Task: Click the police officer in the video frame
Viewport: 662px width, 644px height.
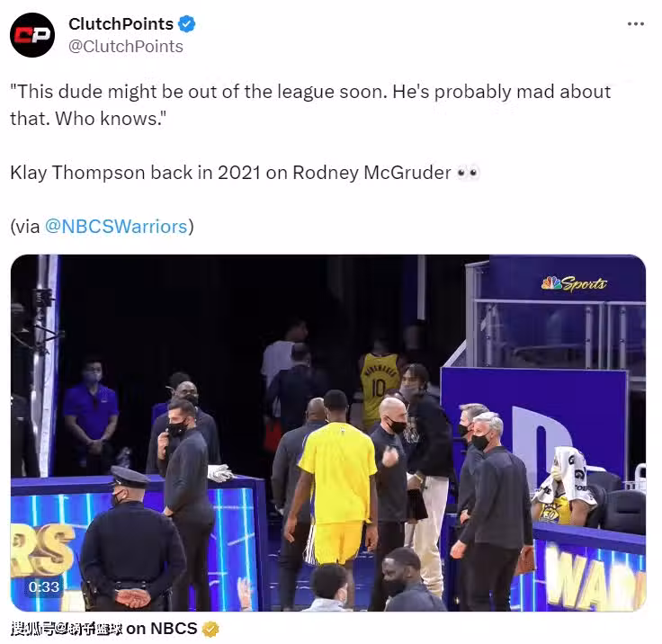Action: (131, 539)
